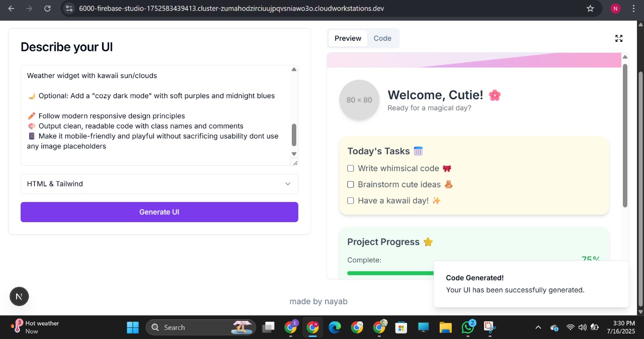Click the prompt textarea scroll-down arrow

pos(294,154)
